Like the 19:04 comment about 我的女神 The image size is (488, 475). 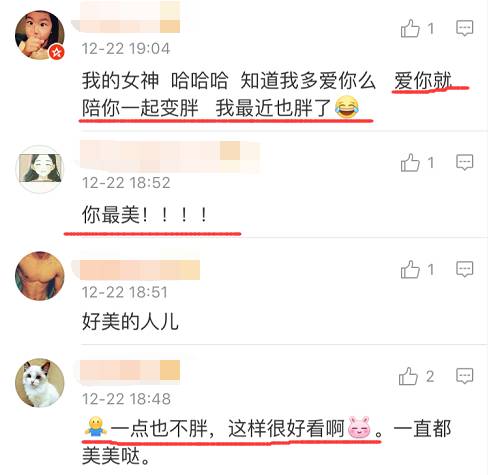[410, 28]
